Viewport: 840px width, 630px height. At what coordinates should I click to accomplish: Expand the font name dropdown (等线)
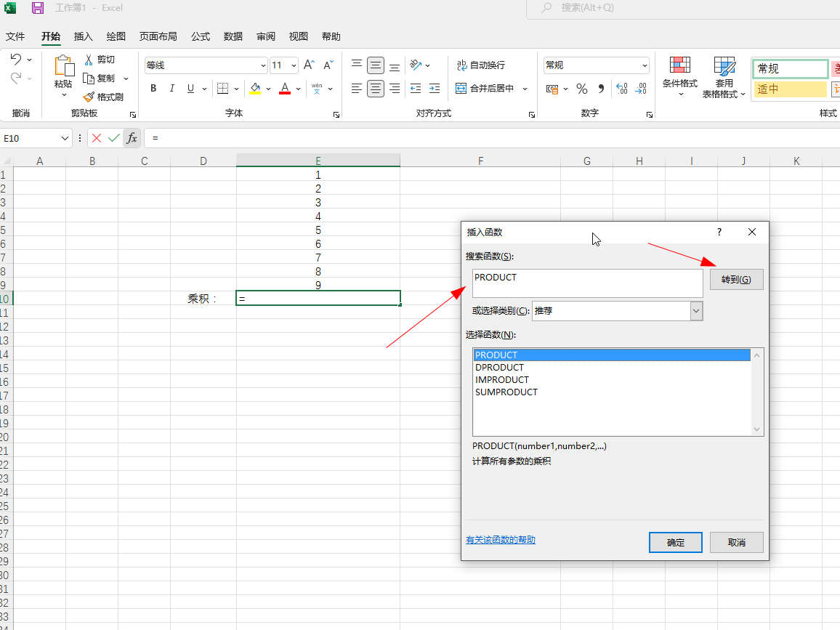click(263, 65)
